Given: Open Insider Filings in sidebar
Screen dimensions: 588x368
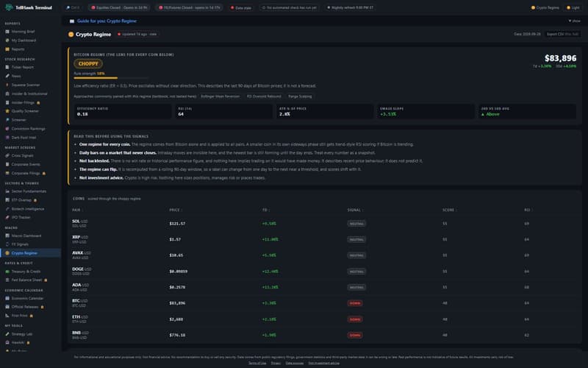Looking at the screenshot, I should [23, 102].
